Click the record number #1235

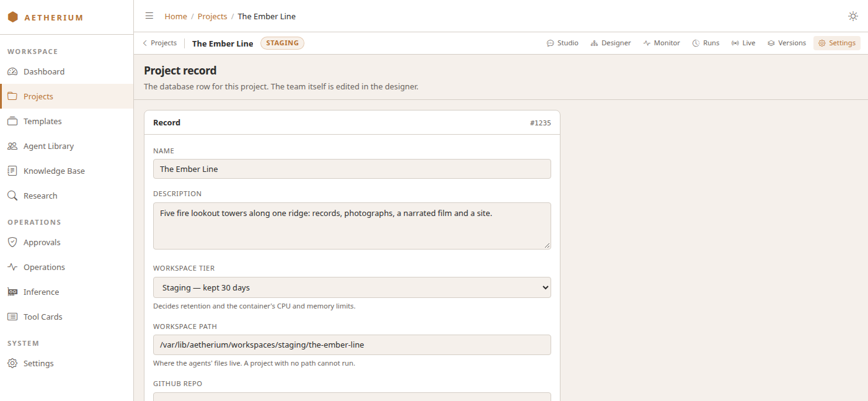pyautogui.click(x=540, y=123)
